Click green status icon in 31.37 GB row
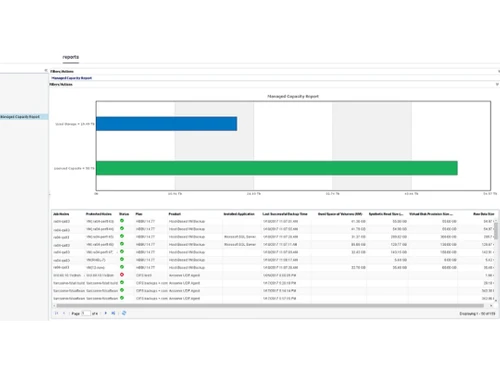This screenshot has width=500, height=375. coord(122,236)
